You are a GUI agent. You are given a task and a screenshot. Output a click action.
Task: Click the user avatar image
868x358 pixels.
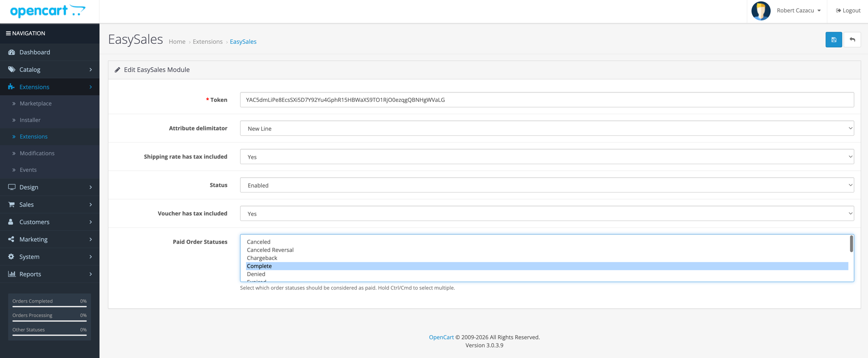coord(761,11)
